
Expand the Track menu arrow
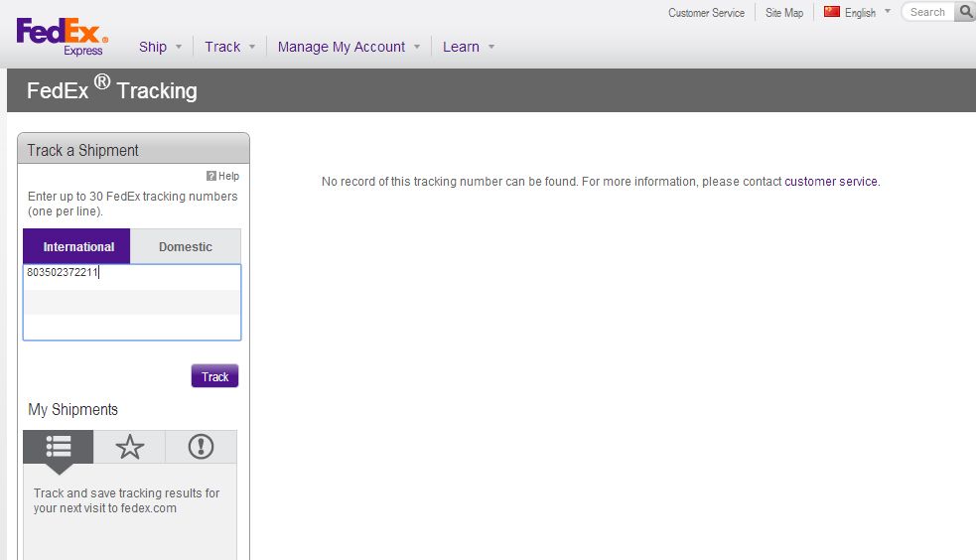point(252,47)
